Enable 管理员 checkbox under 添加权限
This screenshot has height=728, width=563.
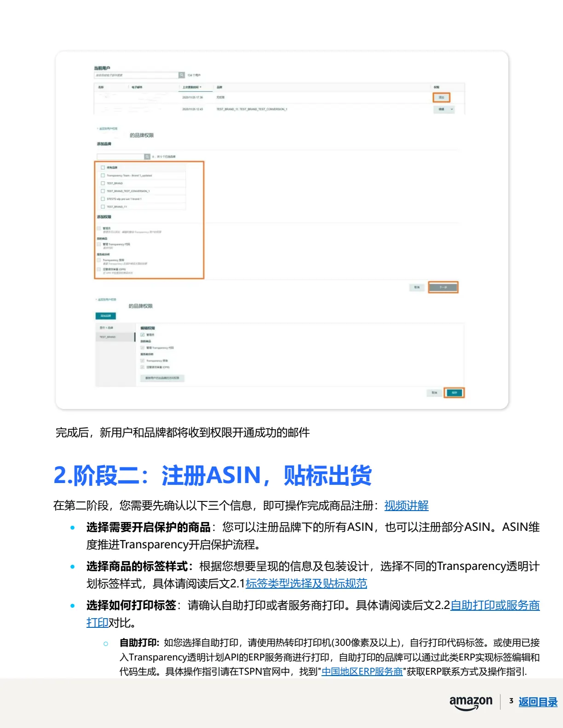click(x=99, y=228)
